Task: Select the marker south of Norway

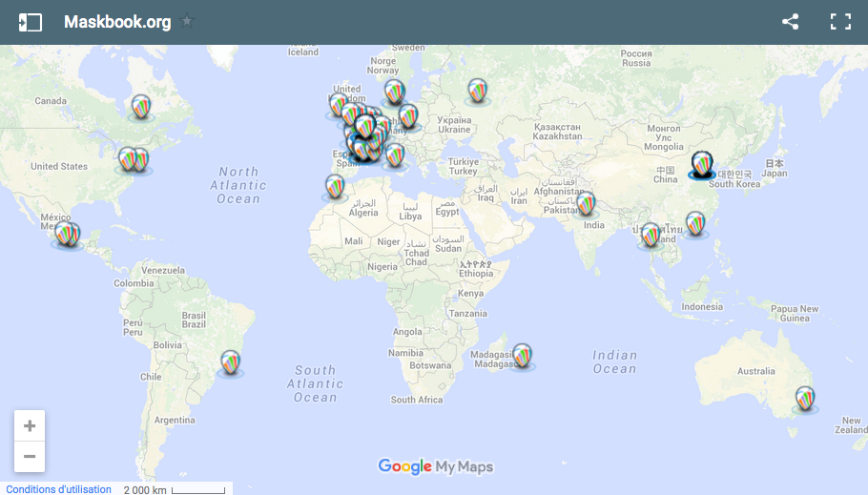Action: pos(394,92)
